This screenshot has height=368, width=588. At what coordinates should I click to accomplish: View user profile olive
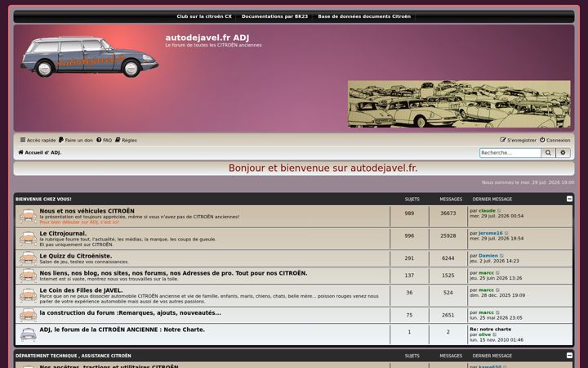tap(484, 334)
